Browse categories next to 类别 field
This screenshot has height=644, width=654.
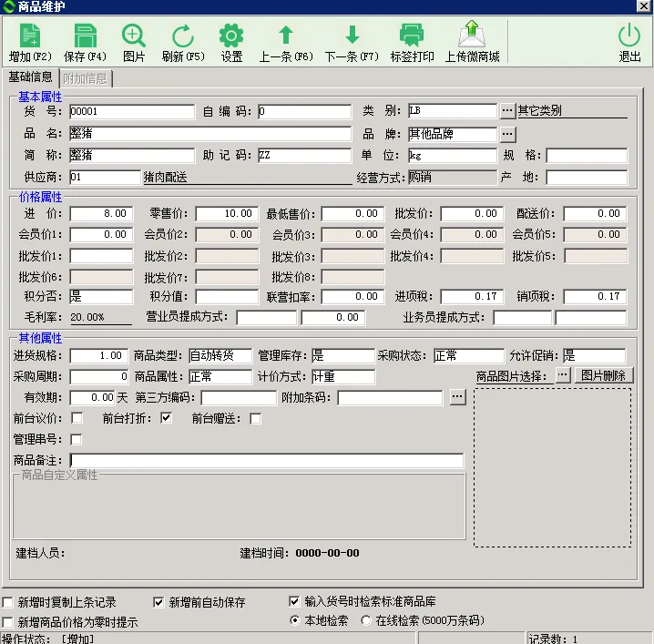pos(507,110)
